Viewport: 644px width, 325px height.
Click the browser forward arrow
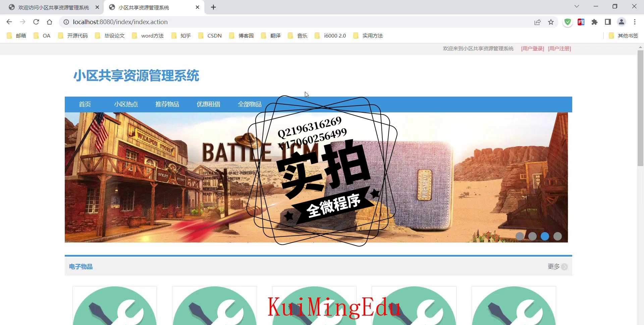pyautogui.click(x=22, y=22)
